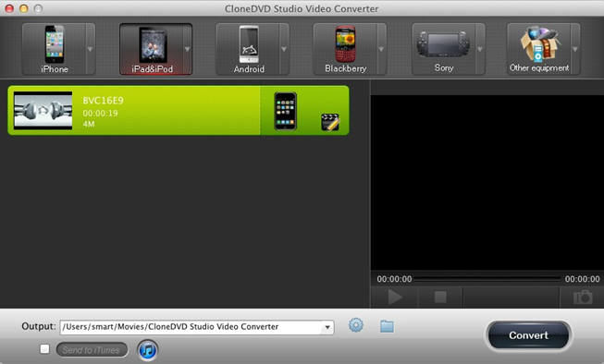Open the Other equipment category
The image size is (604, 364).
coord(539,49)
